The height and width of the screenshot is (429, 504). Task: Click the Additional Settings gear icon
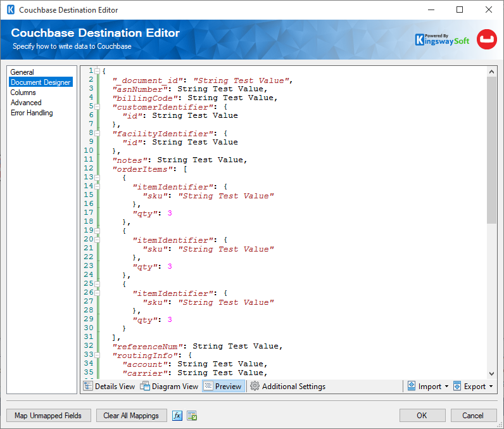tap(255, 386)
